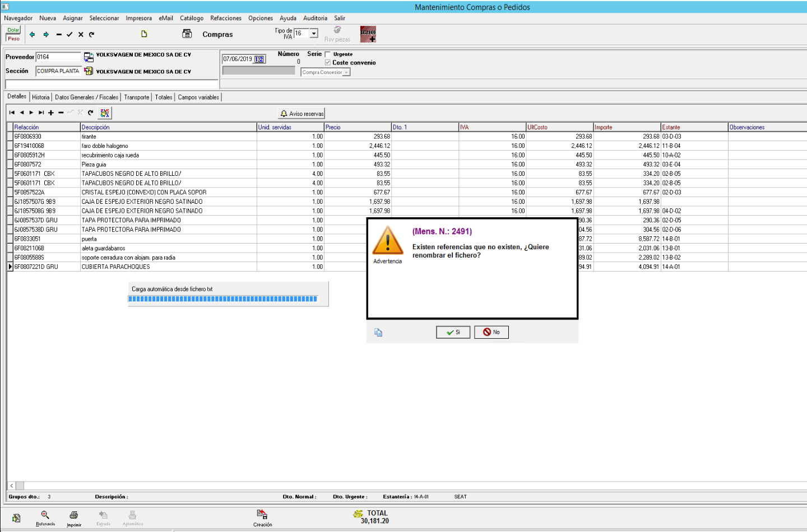Click the copy message icon in dialog

[x=378, y=333]
